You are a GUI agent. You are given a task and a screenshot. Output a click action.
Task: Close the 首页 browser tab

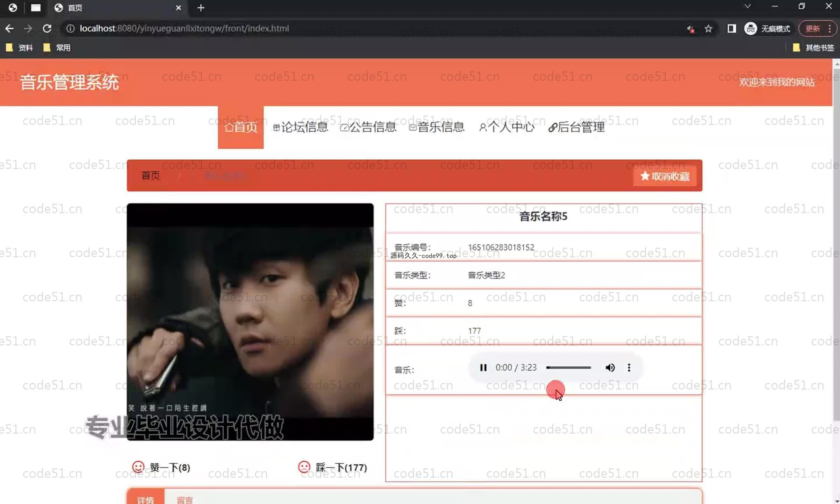tap(178, 8)
